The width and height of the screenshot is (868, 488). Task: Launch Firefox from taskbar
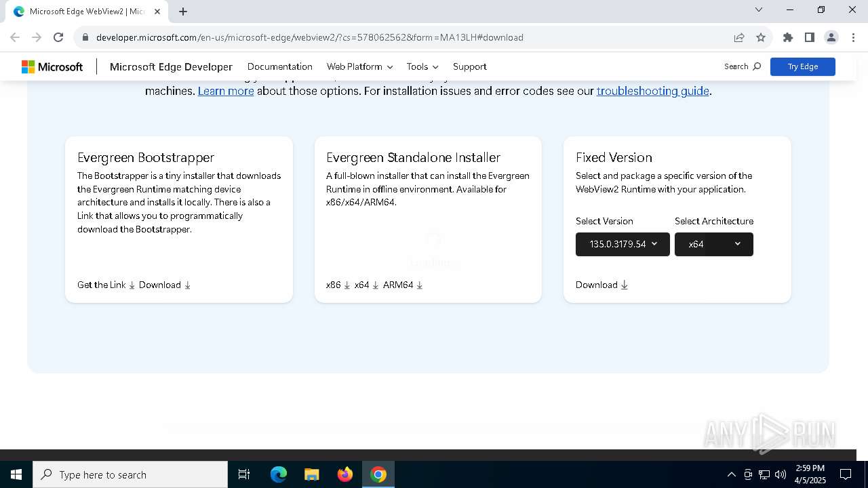(x=345, y=474)
